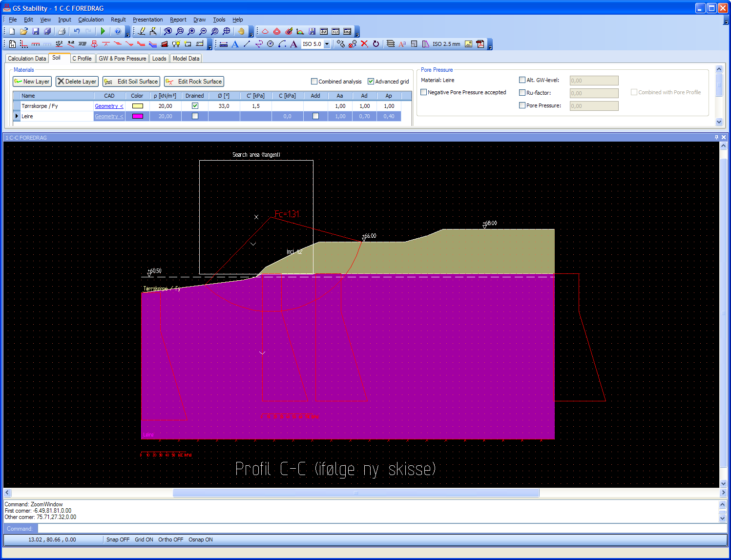Enable Alt. GW-level checkbox

coord(522,80)
